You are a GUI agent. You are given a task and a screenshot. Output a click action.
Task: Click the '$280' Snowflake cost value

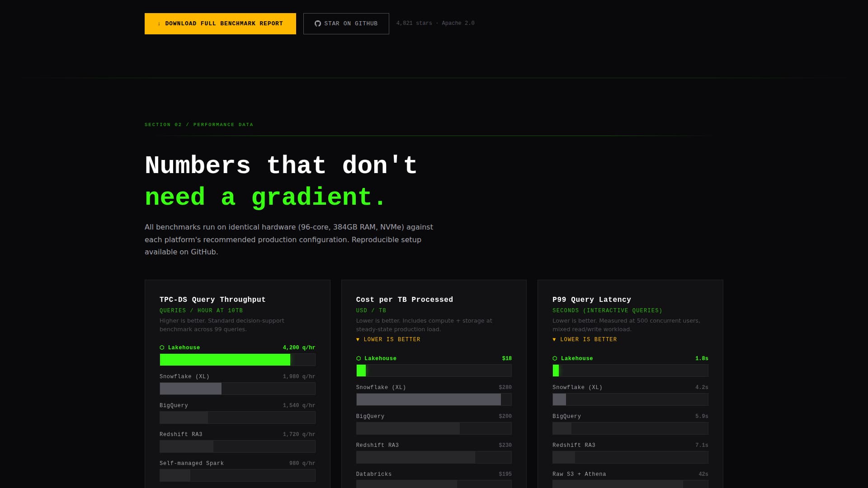(505, 387)
